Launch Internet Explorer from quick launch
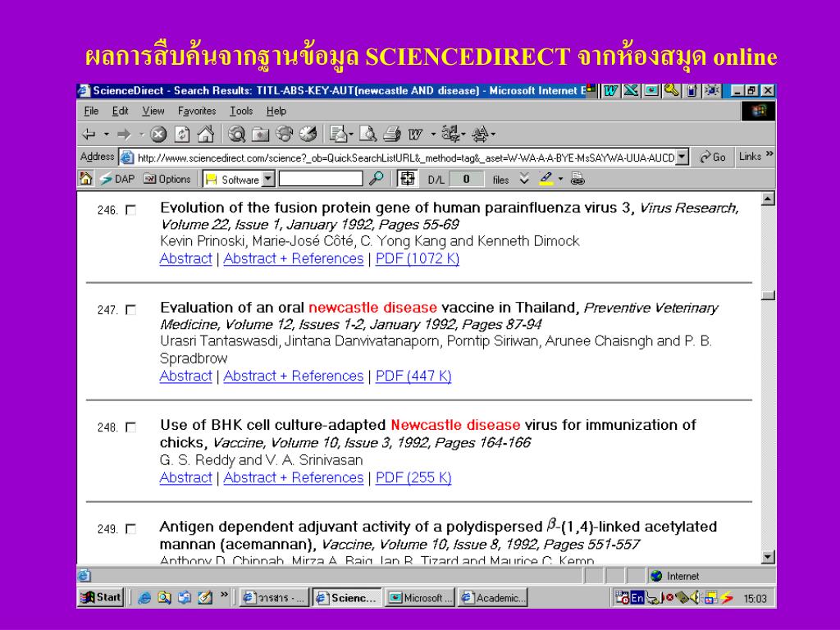The image size is (840, 630). tap(144, 598)
